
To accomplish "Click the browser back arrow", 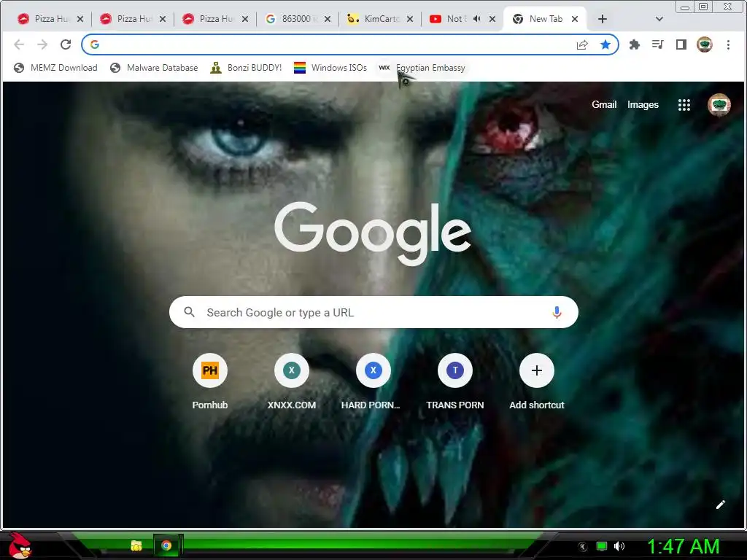I will click(x=19, y=44).
